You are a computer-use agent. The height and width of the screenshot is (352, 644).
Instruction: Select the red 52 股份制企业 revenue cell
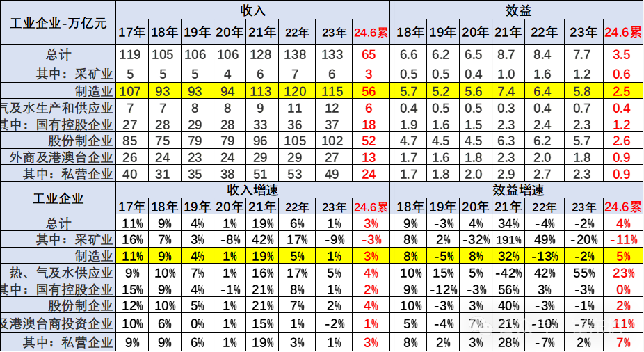(370, 141)
